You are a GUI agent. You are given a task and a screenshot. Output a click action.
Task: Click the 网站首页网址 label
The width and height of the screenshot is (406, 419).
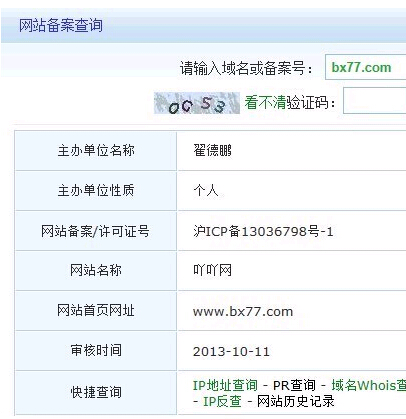[x=96, y=310]
